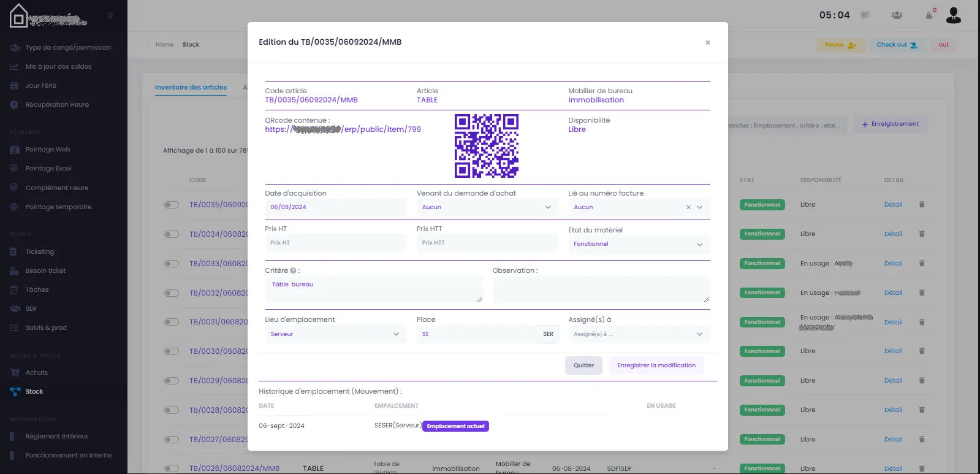Close the edition dialog with X
Image resolution: width=980 pixels, height=474 pixels.
[x=708, y=42]
